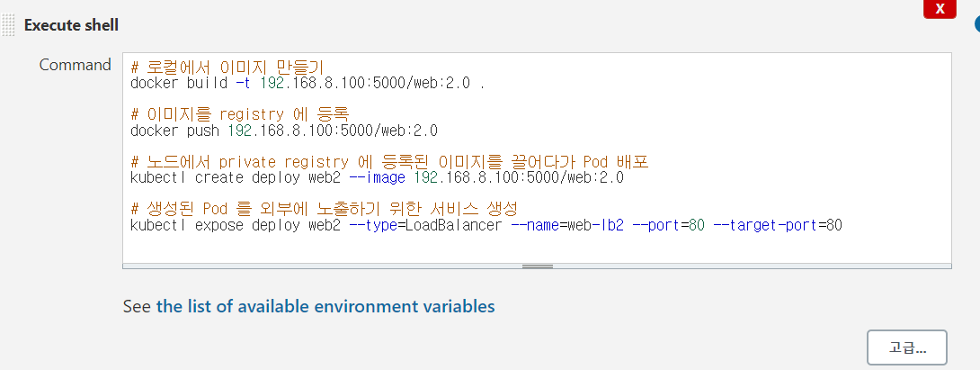Viewport: 980px width, 370px height.
Task: Click the comment '# 이미지를 registry 에 등록'
Action: point(239,114)
